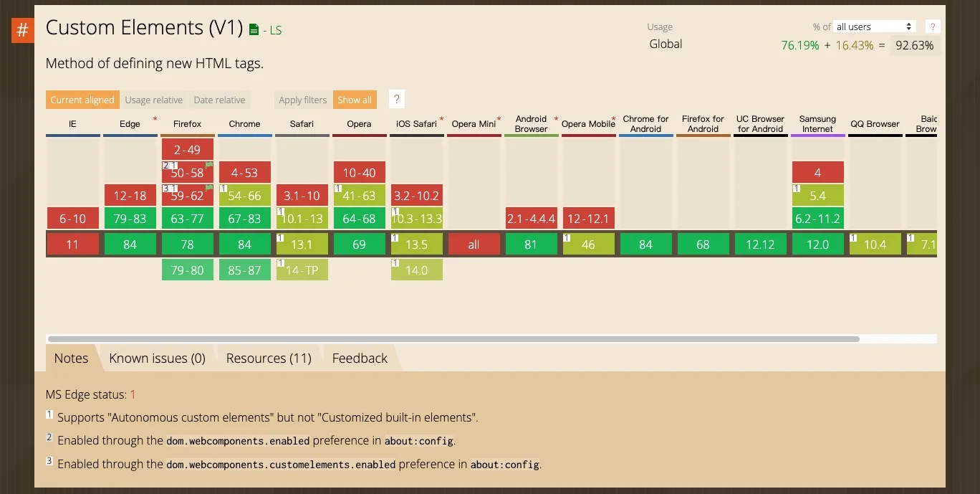This screenshot has height=494, width=980.
Task: Click the IE 6-10 cell
Action: (72, 218)
